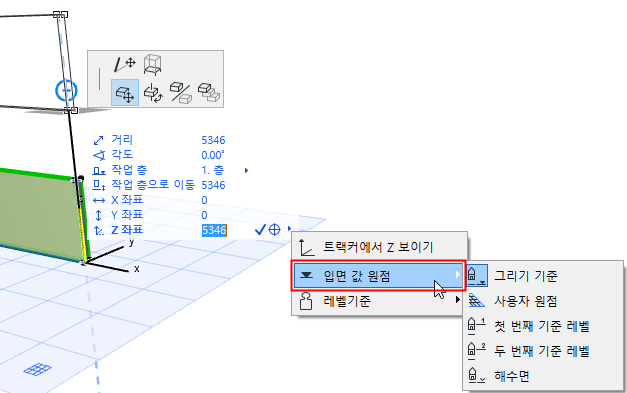627x393 pixels.
Task: Click the X 좌표 label in tracker
Action: coord(127,200)
